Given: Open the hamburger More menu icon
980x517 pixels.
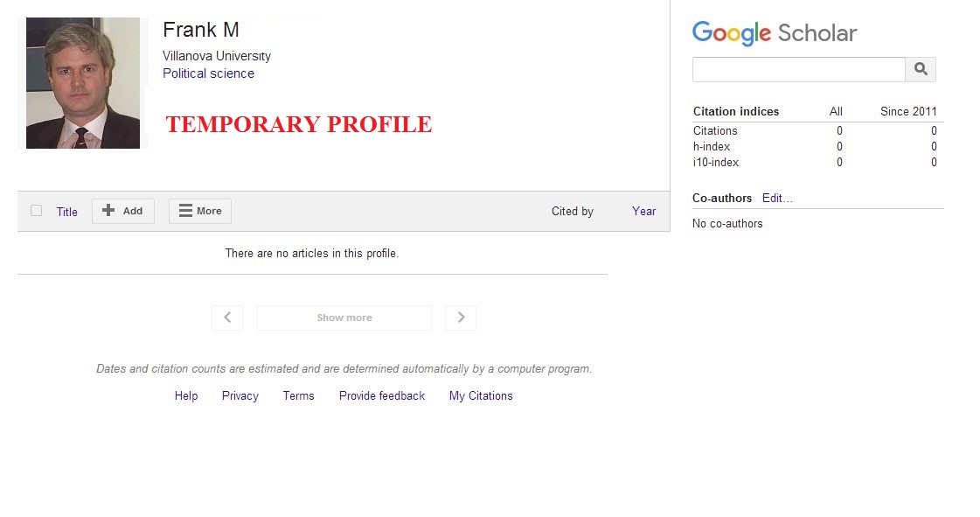Looking at the screenshot, I should [185, 211].
